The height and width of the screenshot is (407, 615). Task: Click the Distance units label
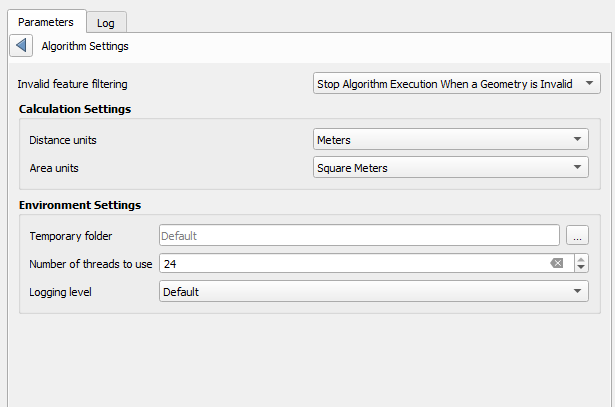coord(63,140)
